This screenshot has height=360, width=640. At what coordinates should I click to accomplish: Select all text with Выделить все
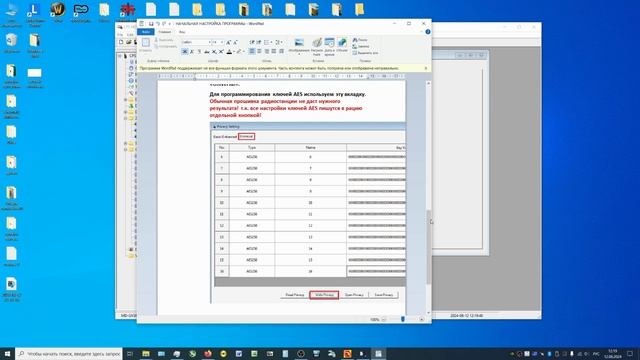pyautogui.click(x=365, y=53)
